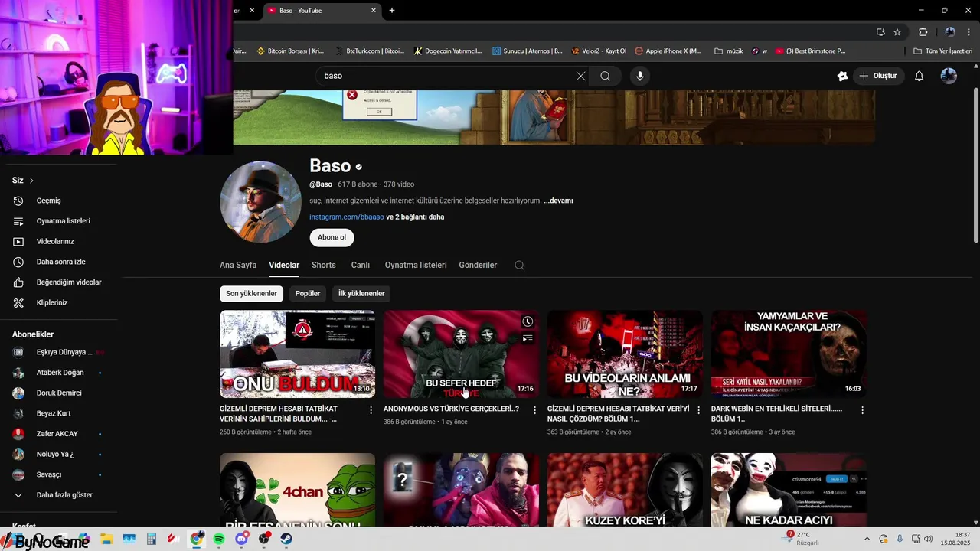Switch to Shorts tab
This screenshot has width=980, height=551.
[x=324, y=265]
